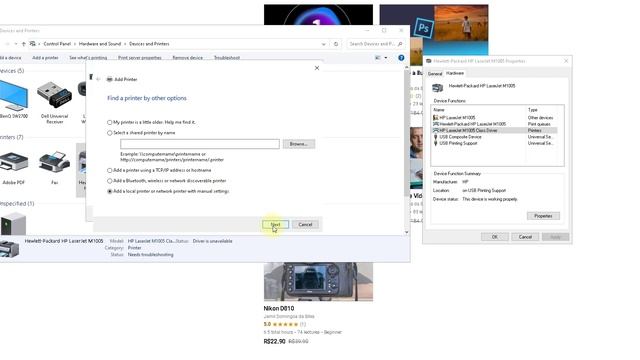640x360 pixels.
Task: Select USB Composite Device row
Action: point(494,137)
